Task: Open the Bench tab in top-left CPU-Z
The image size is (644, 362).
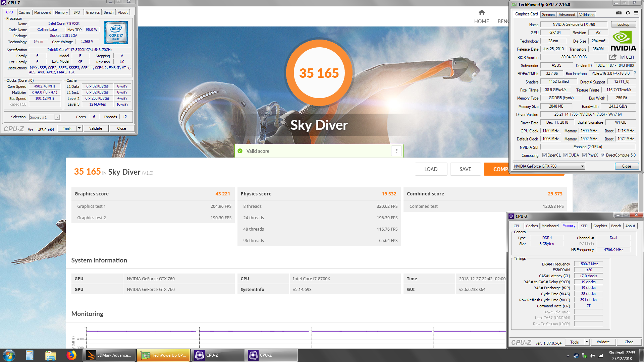Action: click(x=108, y=12)
